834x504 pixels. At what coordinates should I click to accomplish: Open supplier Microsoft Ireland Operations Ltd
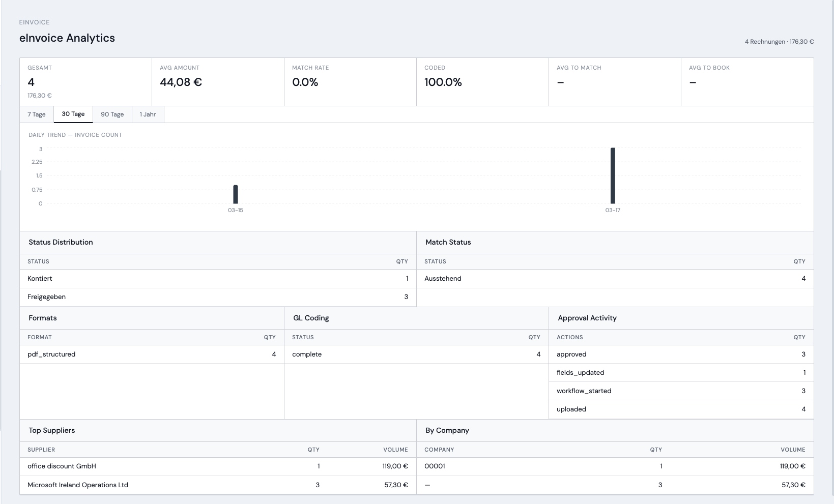(x=78, y=485)
